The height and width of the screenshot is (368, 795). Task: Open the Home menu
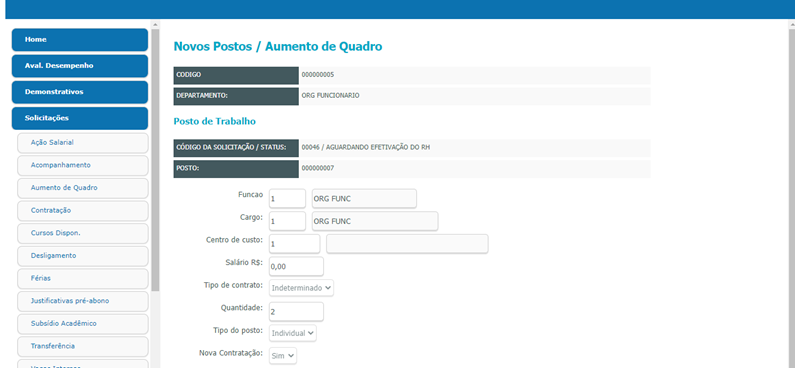(80, 40)
